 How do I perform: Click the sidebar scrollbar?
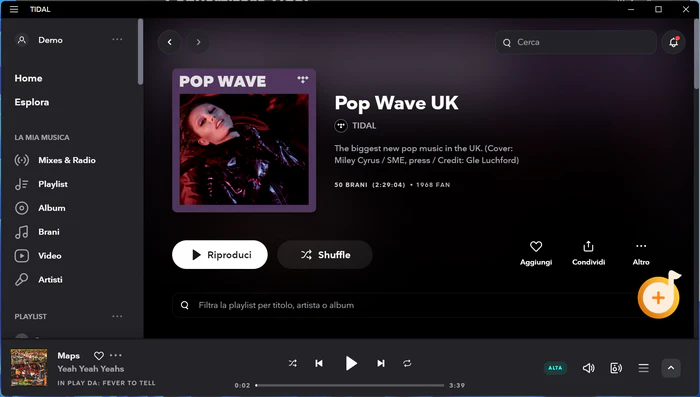point(140,51)
